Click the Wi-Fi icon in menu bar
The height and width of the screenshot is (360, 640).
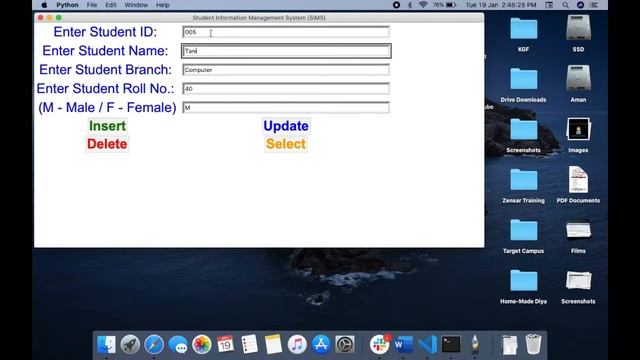point(423,5)
